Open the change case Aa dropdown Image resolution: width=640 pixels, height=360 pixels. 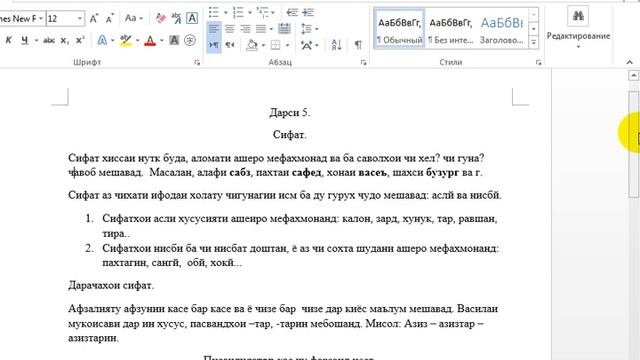[x=134, y=18]
